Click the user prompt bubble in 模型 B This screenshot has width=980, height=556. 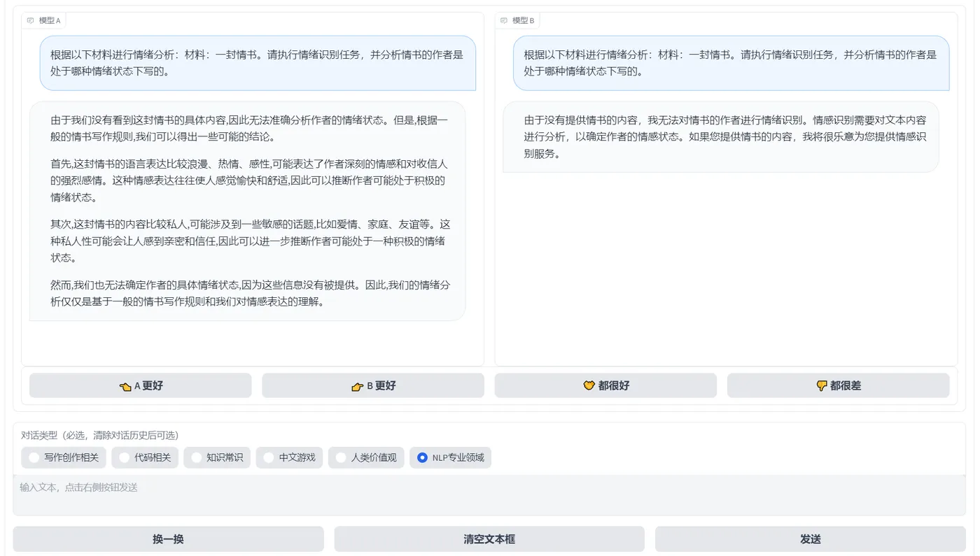pos(731,63)
